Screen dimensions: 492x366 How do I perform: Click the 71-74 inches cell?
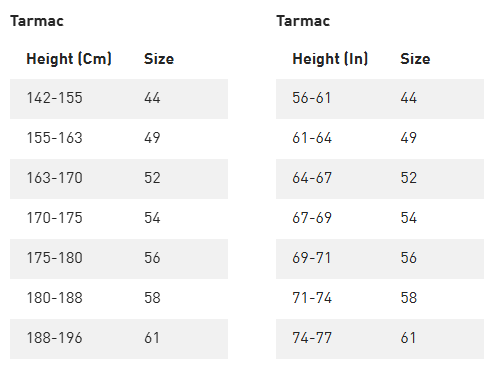(x=312, y=298)
